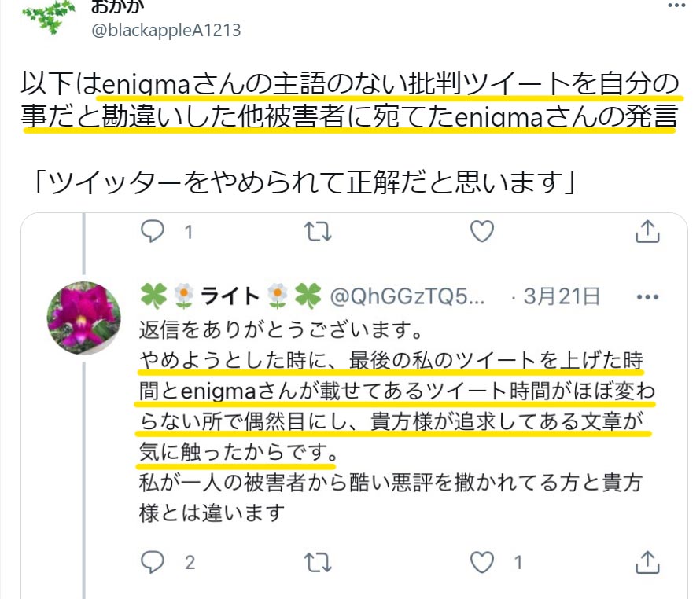The width and height of the screenshot is (700, 599).
Task: Open the @blackappleA1213 profile handle
Action: (x=166, y=30)
